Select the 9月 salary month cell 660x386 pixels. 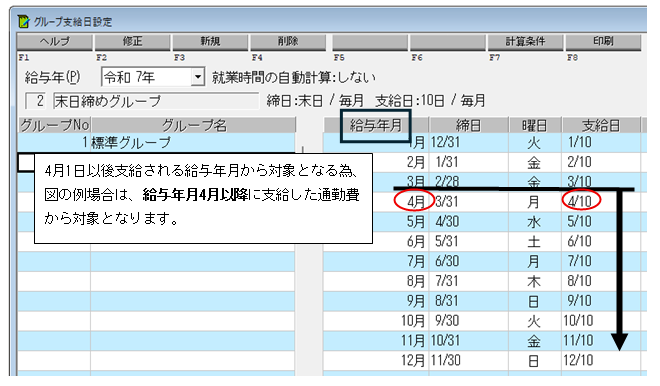[376, 301]
